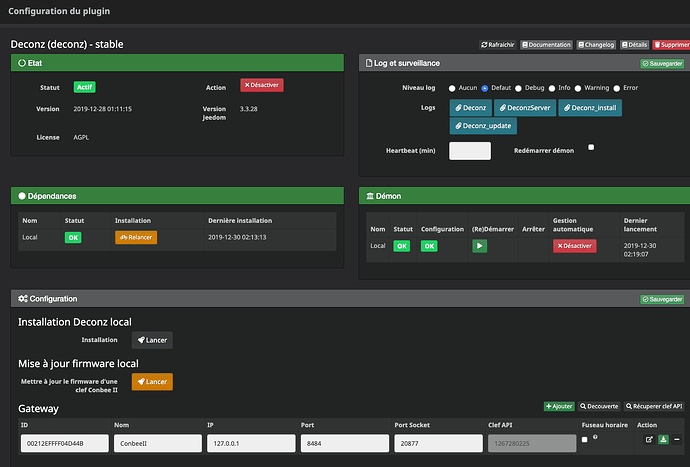The width and height of the screenshot is (690, 467).
Task: Click the gateway open/edit action icon
Action: pyautogui.click(x=648, y=440)
